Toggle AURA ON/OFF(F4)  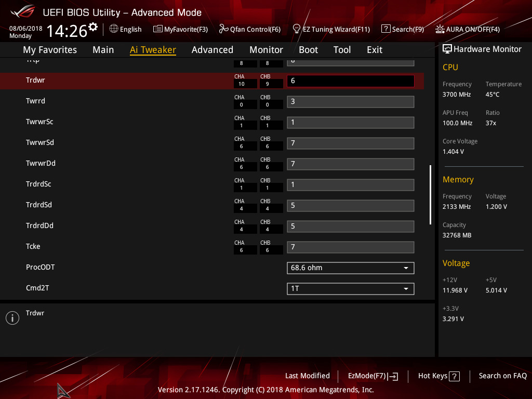(x=468, y=29)
